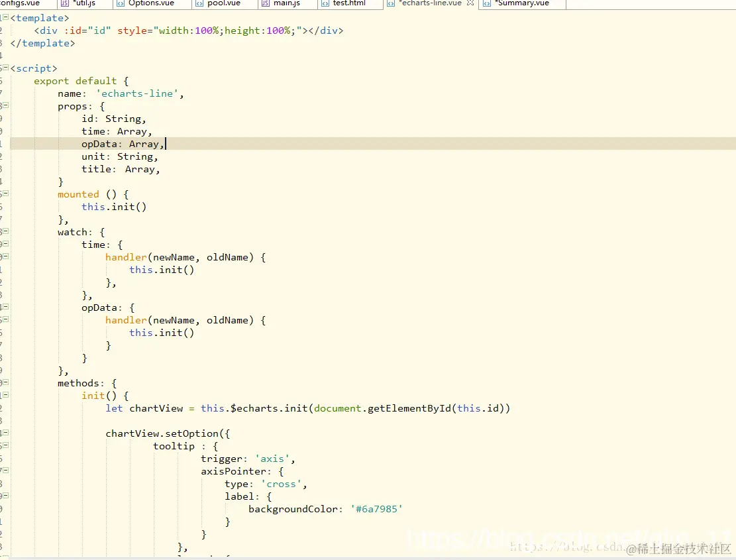The image size is (736, 560).
Task: Fold the label block
Action: click(x=6, y=495)
